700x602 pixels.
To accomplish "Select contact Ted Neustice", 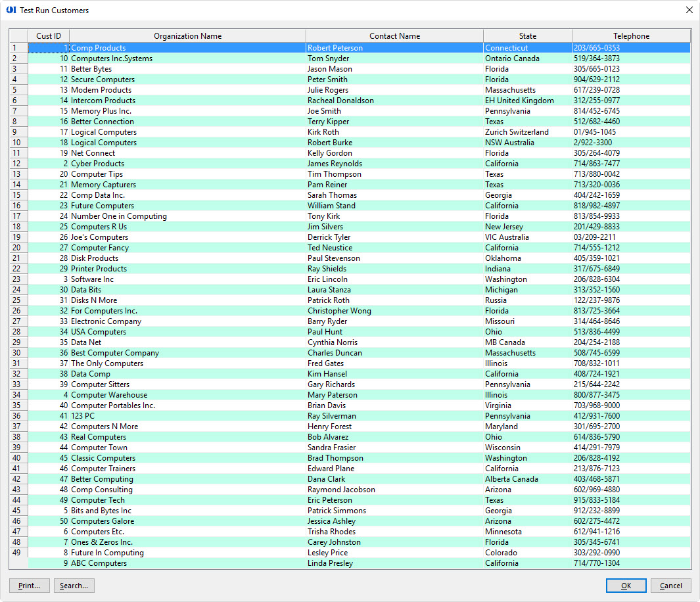I will (x=394, y=248).
